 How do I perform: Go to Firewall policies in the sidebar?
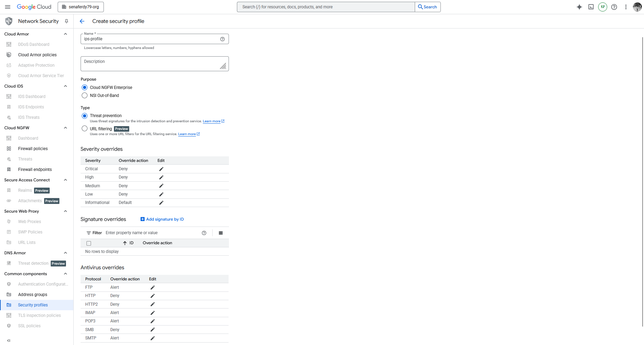(x=33, y=149)
